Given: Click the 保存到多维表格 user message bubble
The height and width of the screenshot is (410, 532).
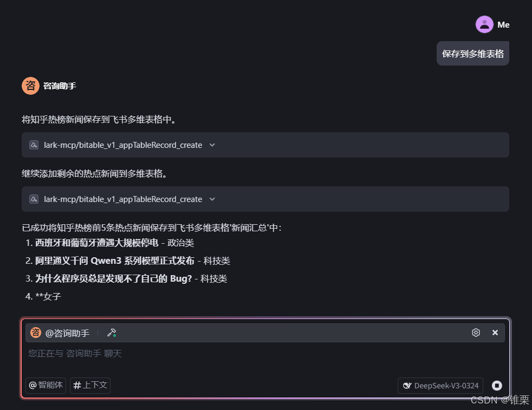Looking at the screenshot, I should 472,54.
